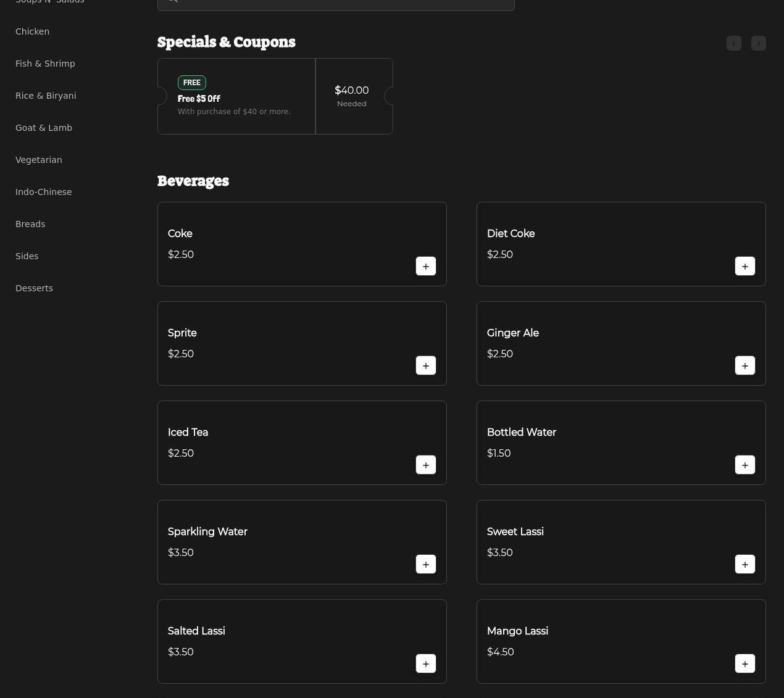Add Salted Lassi to the order
Viewport: 784px width, 698px height.
[x=426, y=663]
